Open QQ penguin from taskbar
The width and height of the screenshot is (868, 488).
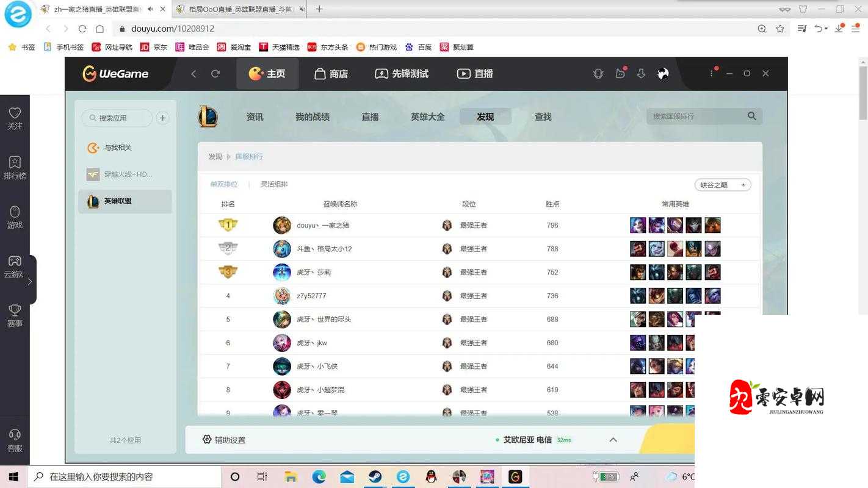point(432,477)
